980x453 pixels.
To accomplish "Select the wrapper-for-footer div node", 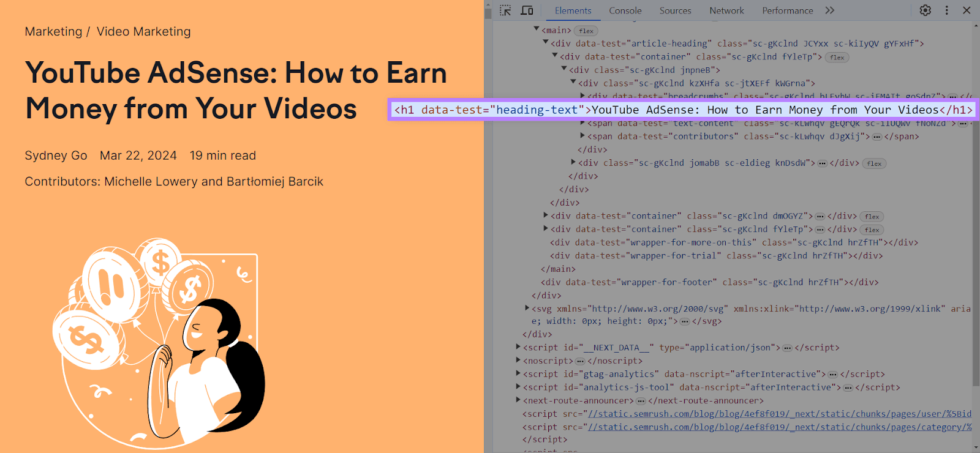I will pos(709,282).
